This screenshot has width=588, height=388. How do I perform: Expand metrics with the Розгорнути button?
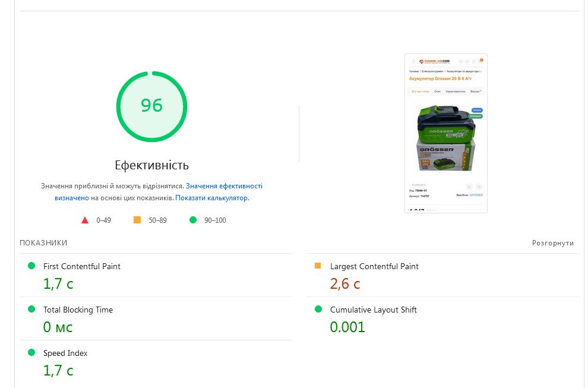tap(553, 243)
